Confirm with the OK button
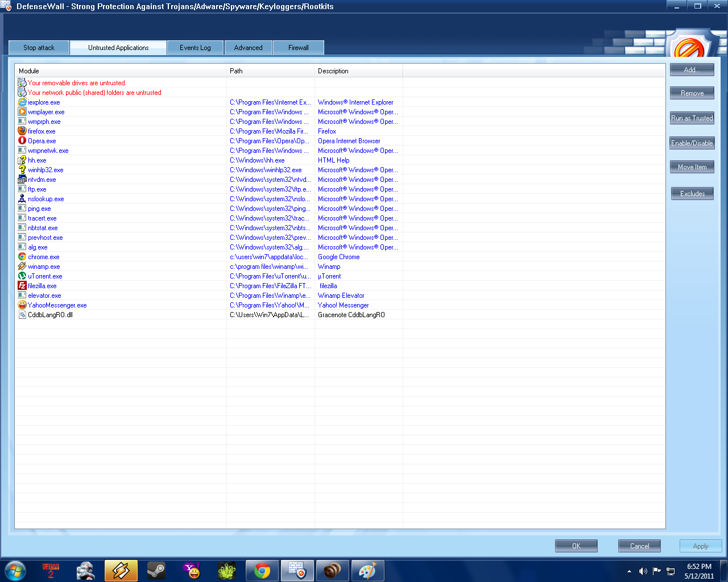This screenshot has height=582, width=728. click(576, 546)
